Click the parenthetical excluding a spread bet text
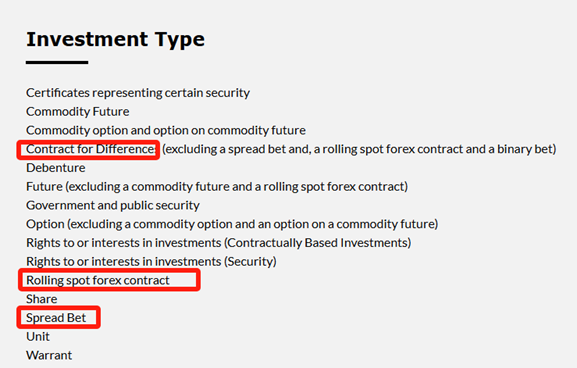Viewport: 577px width, 368px height. 359,149
